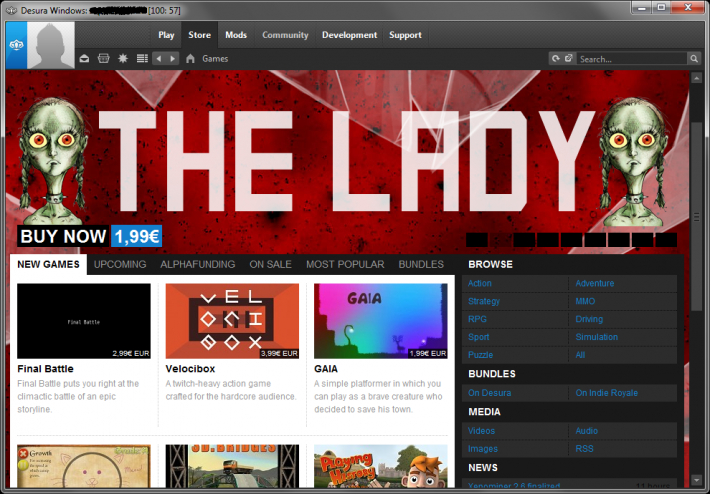710x494 pixels.
Task: Focus the Search field
Action: (x=632, y=59)
